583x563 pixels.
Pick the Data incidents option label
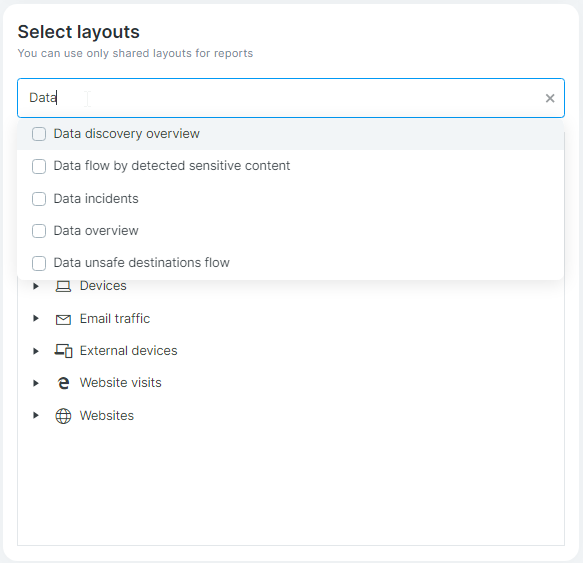coord(96,199)
